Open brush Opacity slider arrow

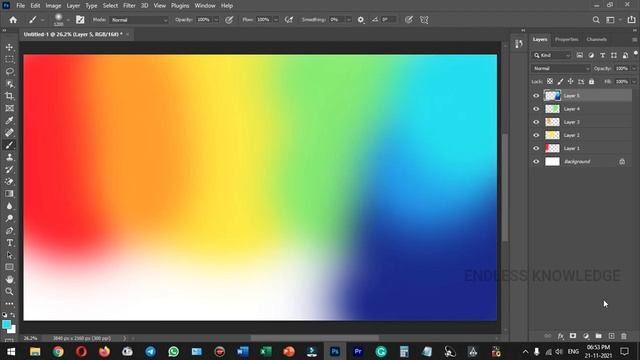[216, 20]
